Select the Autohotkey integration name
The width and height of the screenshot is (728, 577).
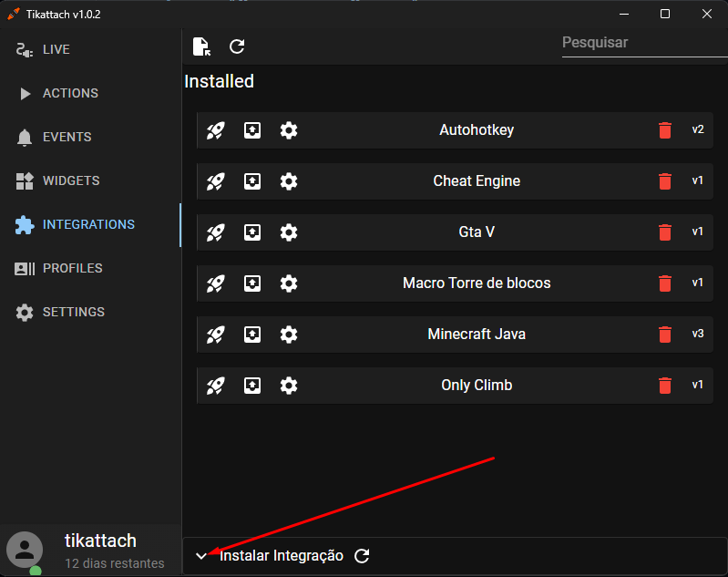coord(477,130)
